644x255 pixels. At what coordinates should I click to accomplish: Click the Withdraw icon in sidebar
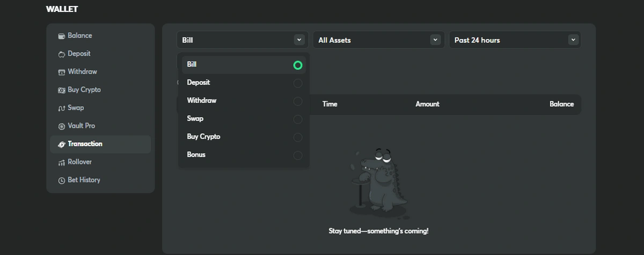(62, 72)
